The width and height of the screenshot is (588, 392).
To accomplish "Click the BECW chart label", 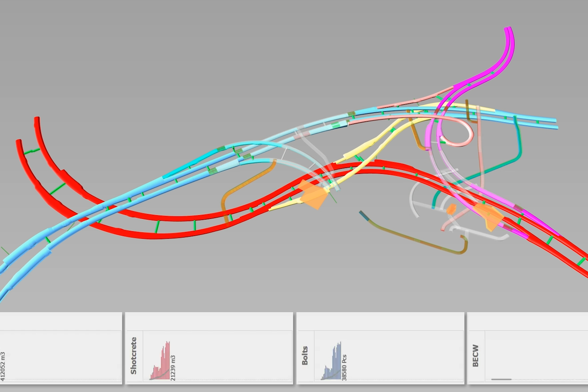I will tap(475, 356).
